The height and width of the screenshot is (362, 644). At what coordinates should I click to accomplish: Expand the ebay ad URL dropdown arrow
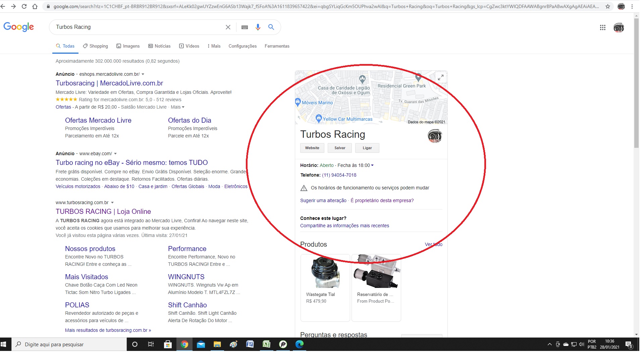(115, 154)
